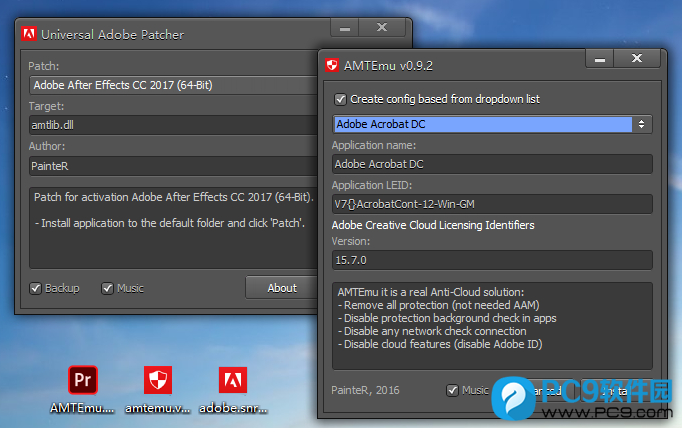Click the 'PainteR, 2016' credit text
682x428 pixels.
pyautogui.click(x=365, y=390)
